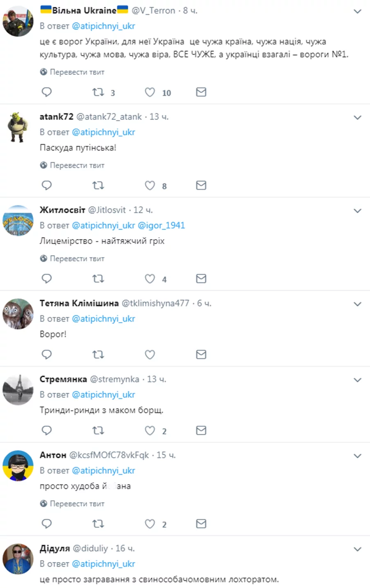Open @atipichnyi_ukr profile from Стремянка's reply
Image resolution: width=370 pixels, height=588 pixels.
pyautogui.click(x=103, y=394)
